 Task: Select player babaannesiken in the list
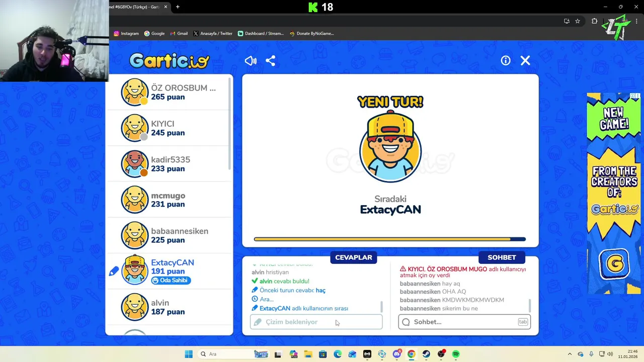(x=169, y=235)
